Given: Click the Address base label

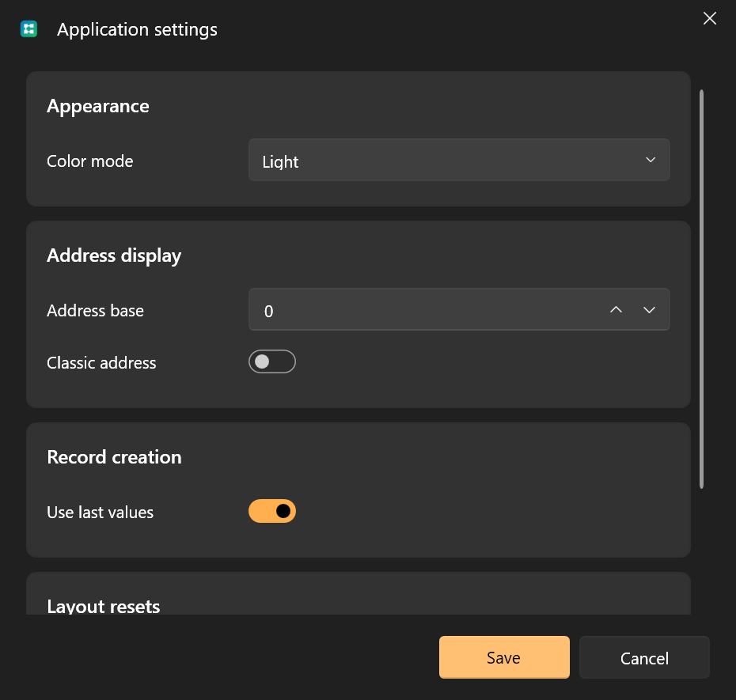Looking at the screenshot, I should coord(95,311).
